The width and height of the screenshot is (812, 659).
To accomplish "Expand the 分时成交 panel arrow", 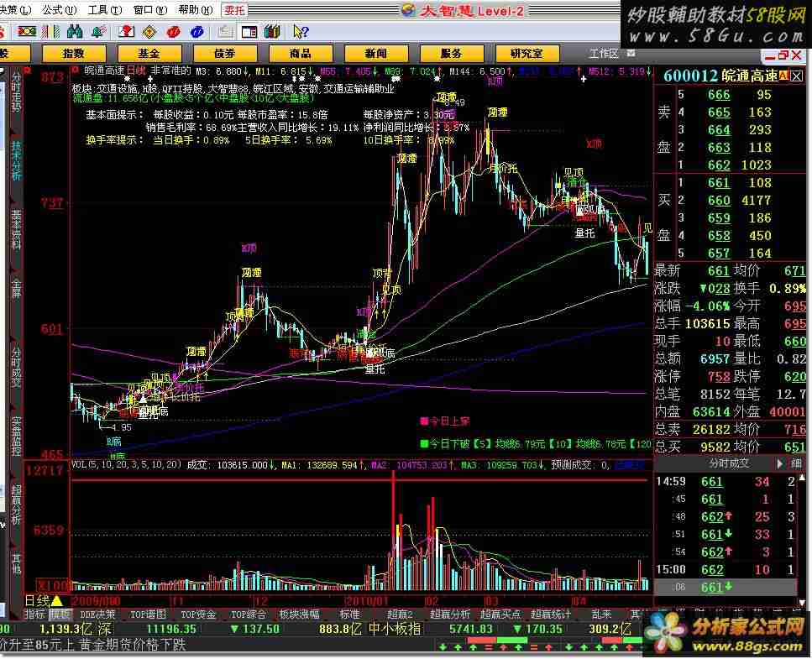I will click(x=780, y=463).
